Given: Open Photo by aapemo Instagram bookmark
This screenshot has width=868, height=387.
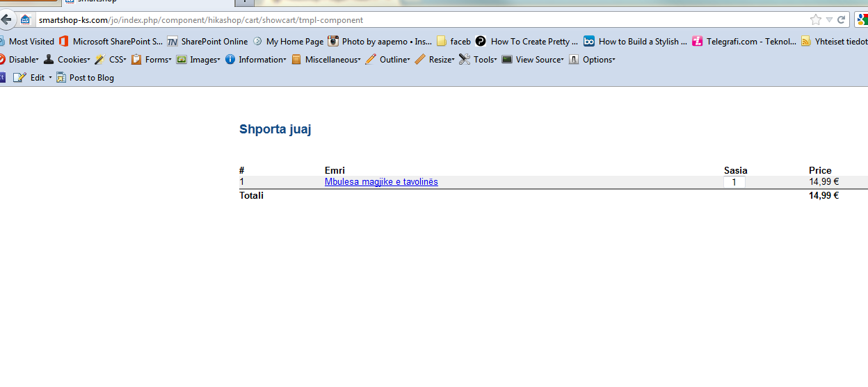Looking at the screenshot, I should (380, 42).
